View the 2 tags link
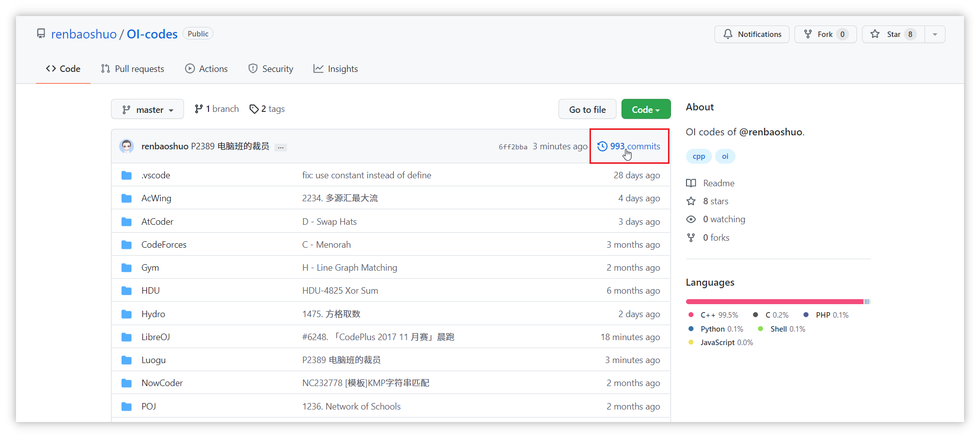Screen dimensions: 980x438 [267, 109]
